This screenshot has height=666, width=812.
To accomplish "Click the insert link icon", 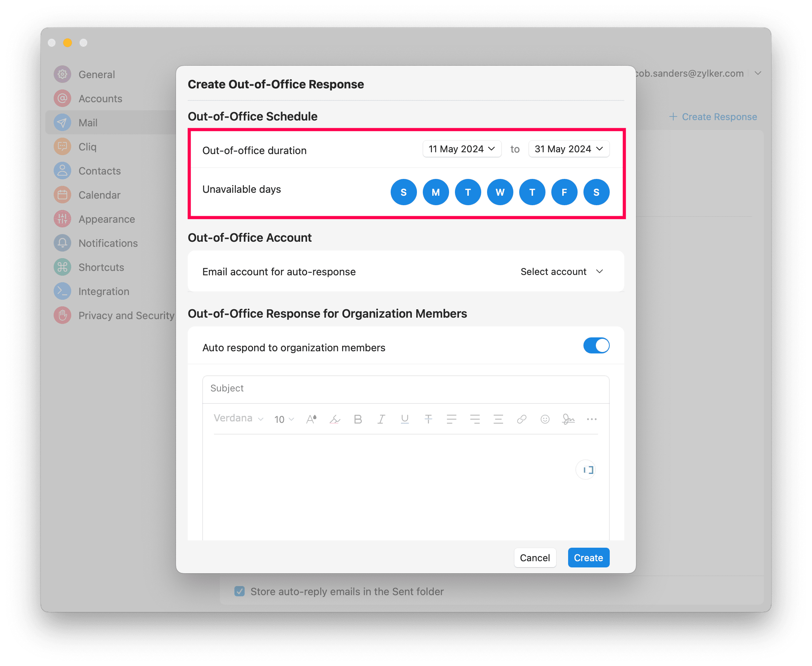I will 522,419.
